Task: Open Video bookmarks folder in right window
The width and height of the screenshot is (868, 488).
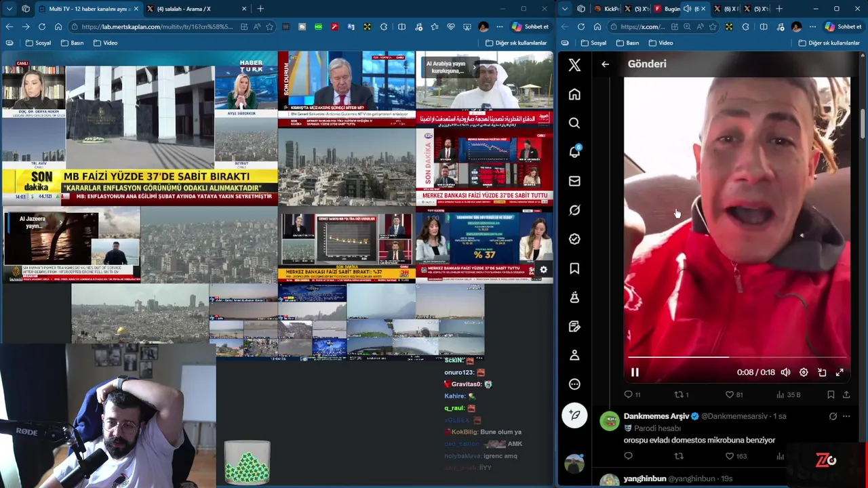Action: [x=660, y=43]
